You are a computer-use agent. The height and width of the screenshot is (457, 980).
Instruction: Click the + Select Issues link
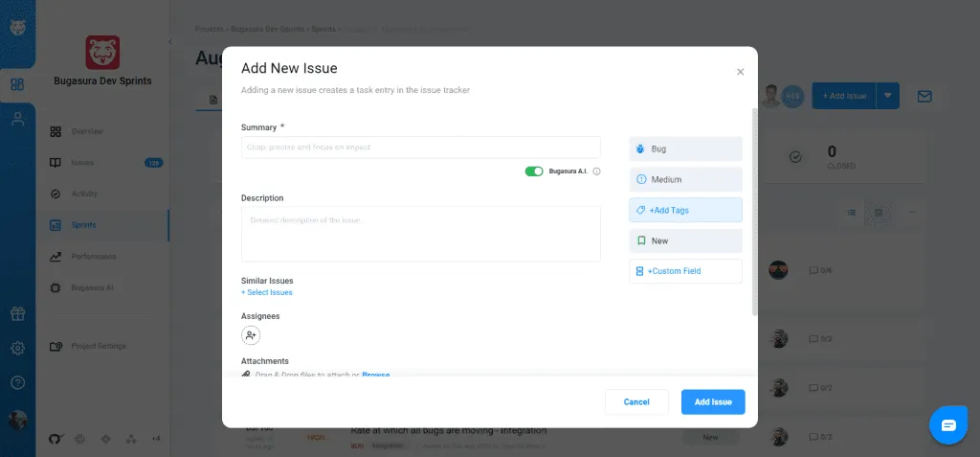[x=267, y=292]
